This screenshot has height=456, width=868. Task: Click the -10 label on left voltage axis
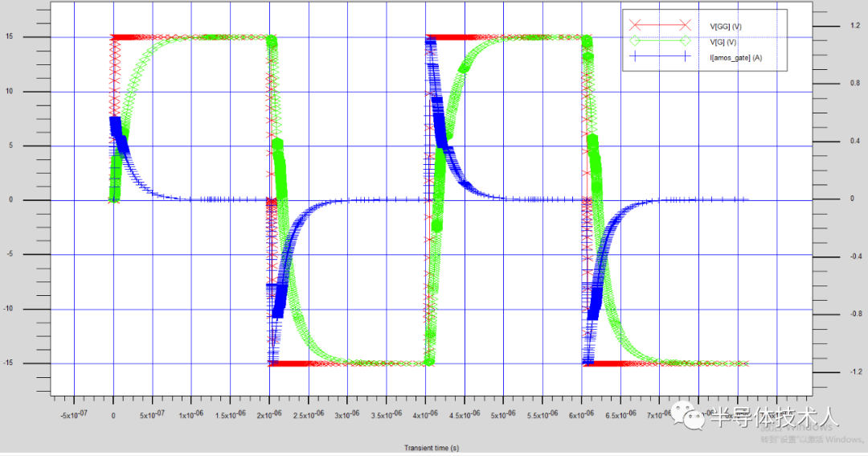pos(8,309)
